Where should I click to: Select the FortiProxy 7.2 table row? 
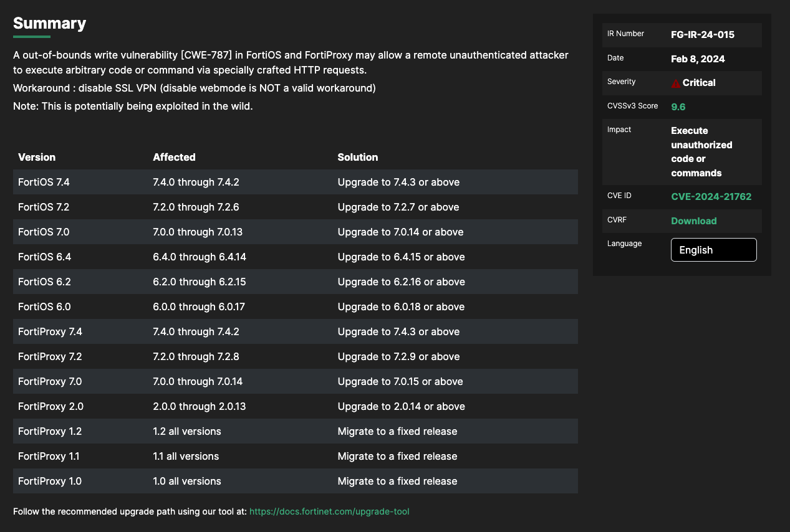tap(295, 356)
